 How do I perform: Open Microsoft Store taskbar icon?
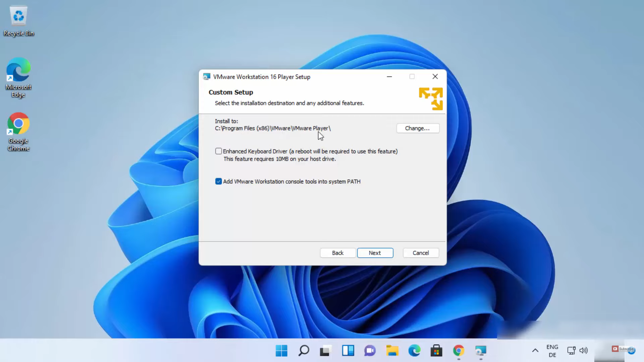point(436,351)
